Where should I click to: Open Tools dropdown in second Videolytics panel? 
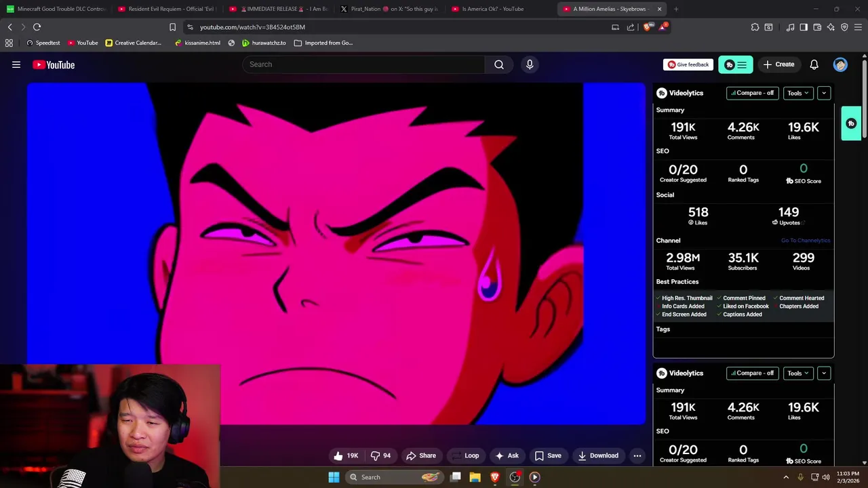point(798,373)
